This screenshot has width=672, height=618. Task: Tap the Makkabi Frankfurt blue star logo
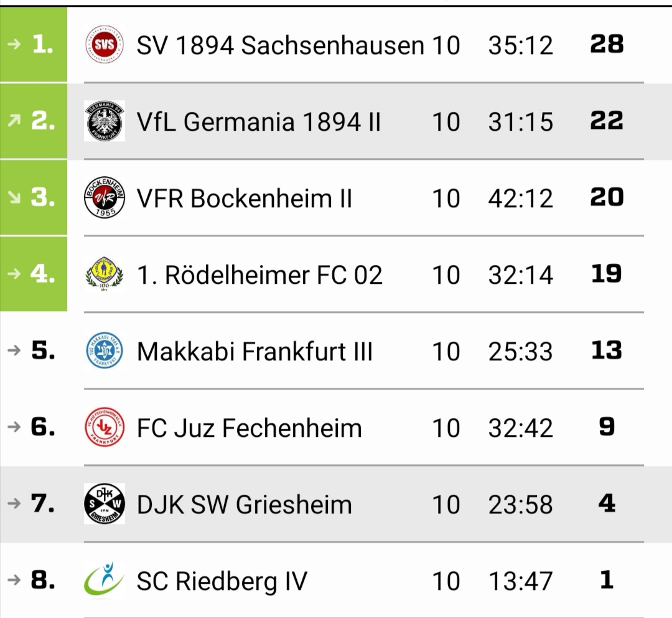[105, 350]
